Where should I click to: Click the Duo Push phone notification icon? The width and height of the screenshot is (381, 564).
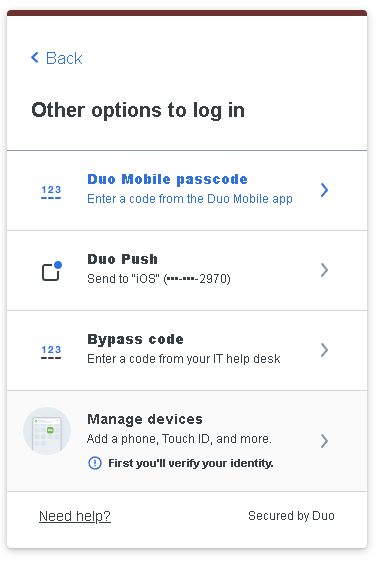(x=52, y=271)
